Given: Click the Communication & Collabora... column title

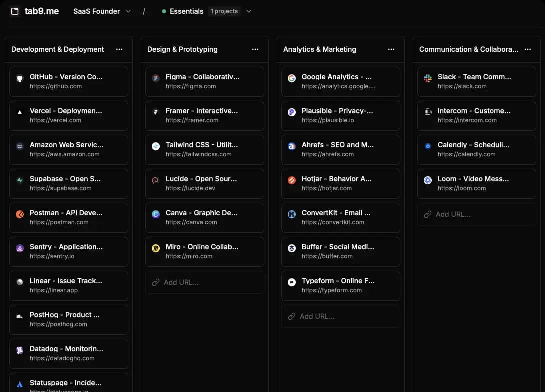Looking at the screenshot, I should coord(469,49).
